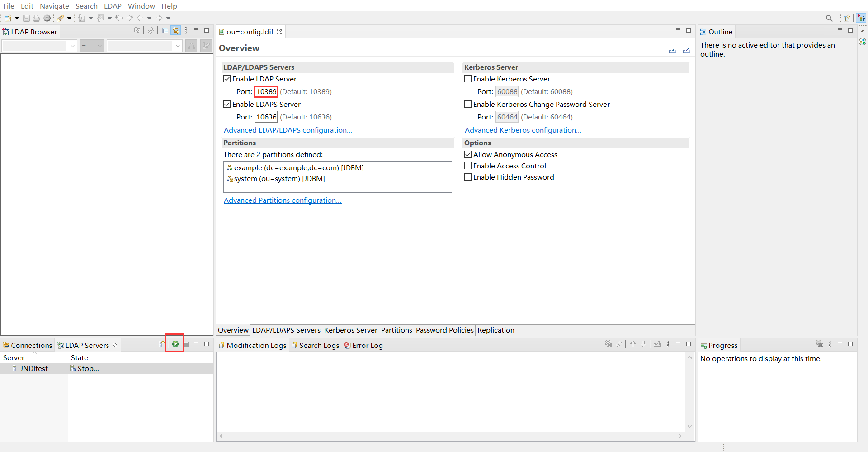
Task: Navigate back in history
Action: (140, 18)
